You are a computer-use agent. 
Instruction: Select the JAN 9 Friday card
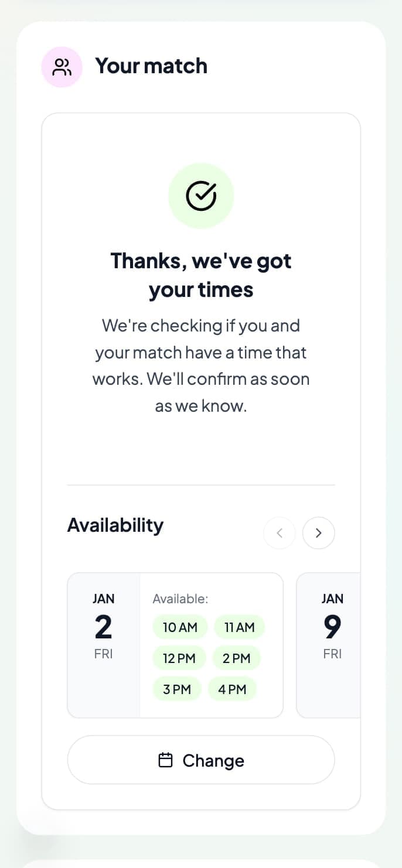(x=333, y=627)
